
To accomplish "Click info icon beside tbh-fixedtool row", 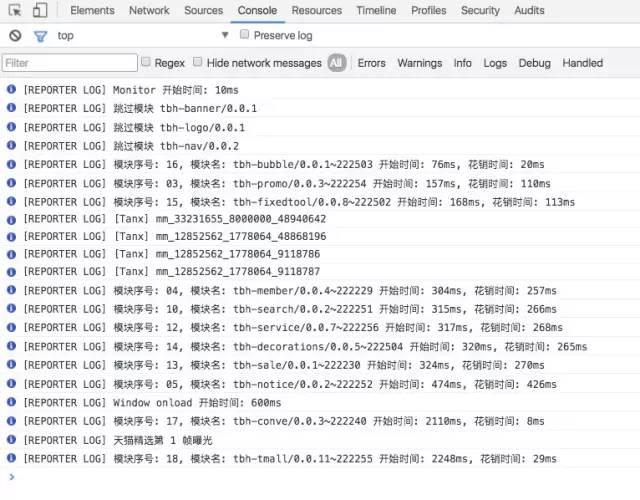I will 11,201.
